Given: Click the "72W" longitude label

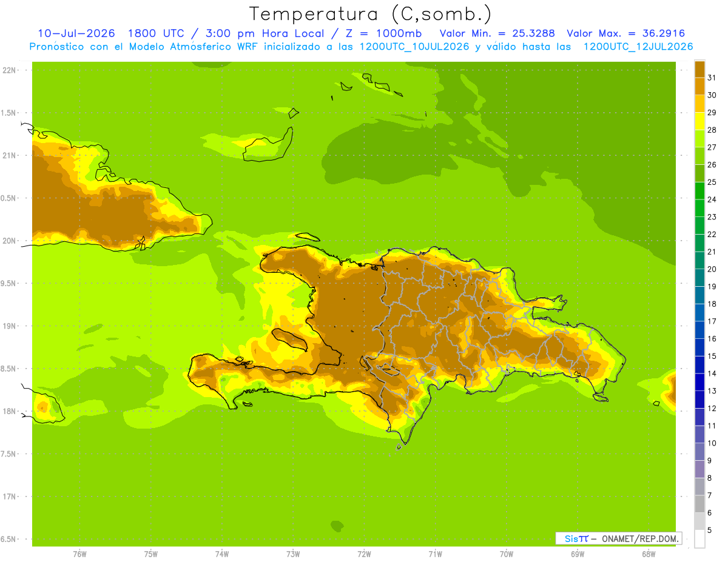Looking at the screenshot, I should point(364,554).
